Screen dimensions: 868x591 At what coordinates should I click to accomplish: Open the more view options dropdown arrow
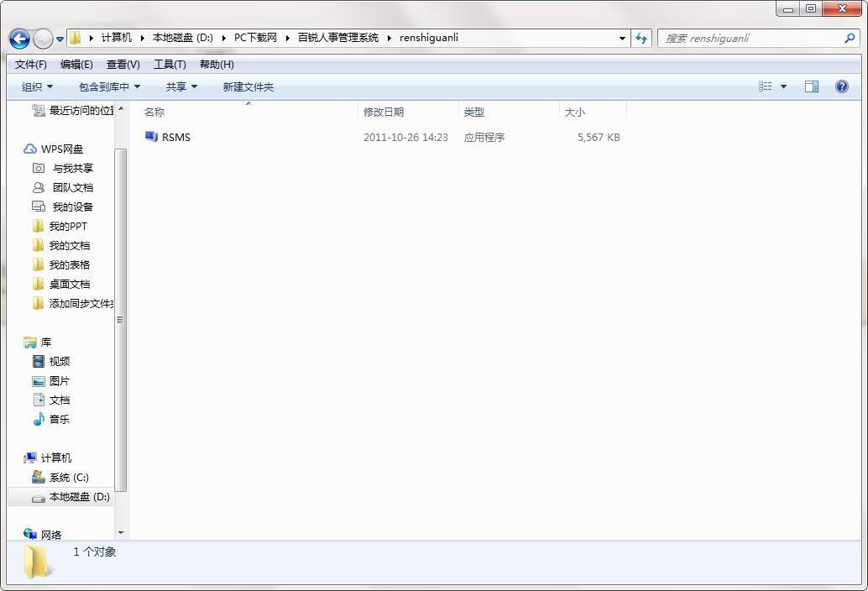pyautogui.click(x=783, y=86)
